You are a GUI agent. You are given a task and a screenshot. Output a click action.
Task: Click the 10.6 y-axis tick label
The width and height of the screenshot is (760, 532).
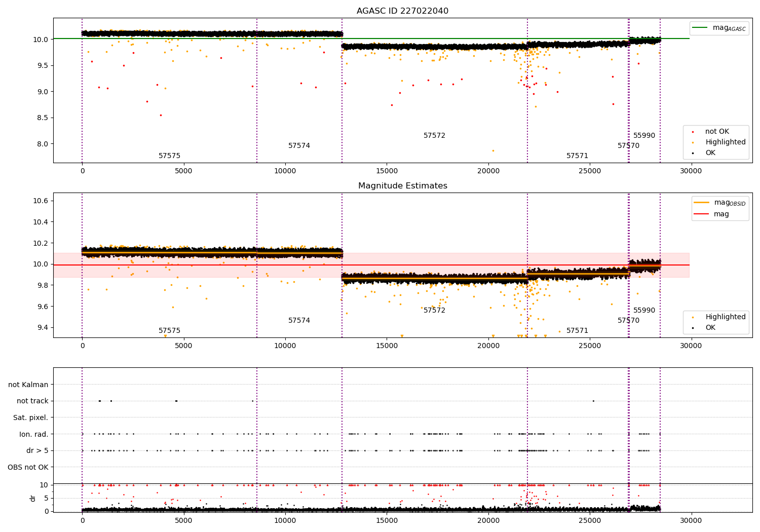pyautogui.click(x=40, y=201)
